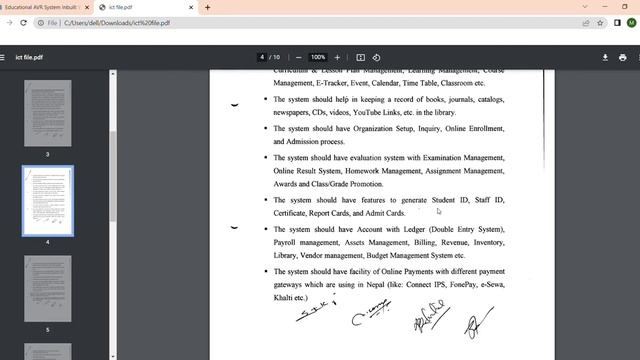Viewport: 640px width, 360px height.
Task: Select the ict file.pdf tab
Action: tap(146, 7)
